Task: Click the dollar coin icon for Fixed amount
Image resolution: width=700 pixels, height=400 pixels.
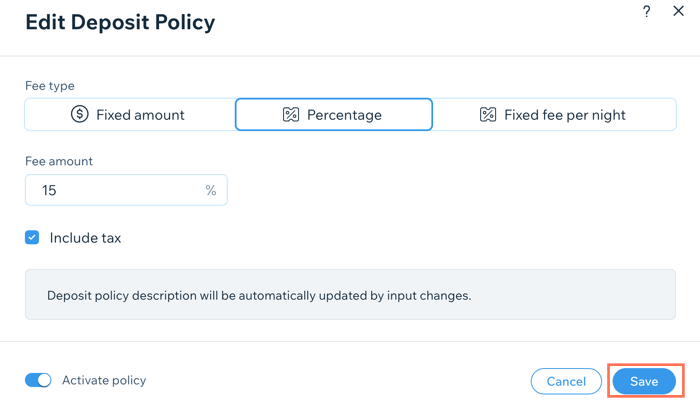Action: click(x=79, y=114)
